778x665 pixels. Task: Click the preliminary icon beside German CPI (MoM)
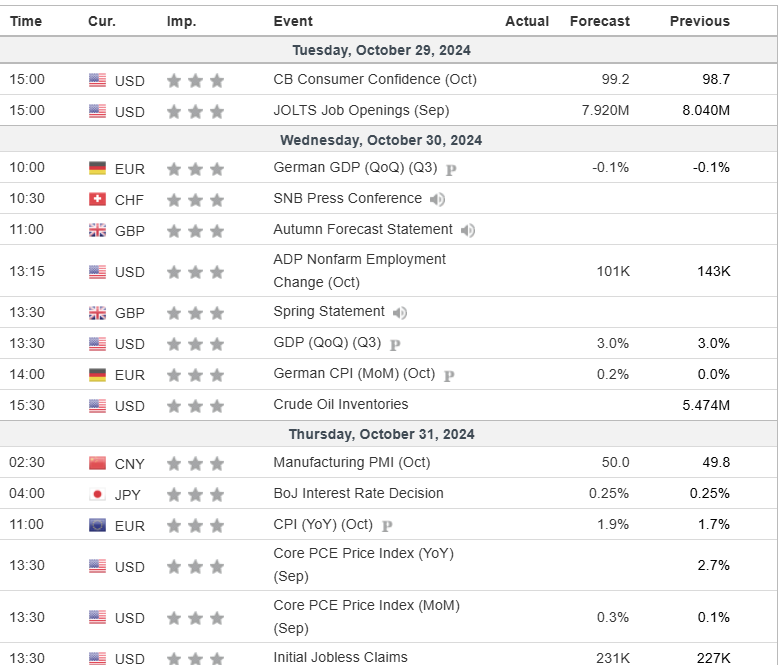449,375
